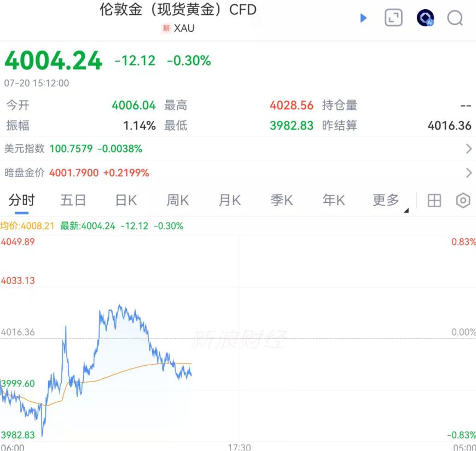Open the search magnifier icon
The width and height of the screenshot is (476, 451).
[455, 18]
